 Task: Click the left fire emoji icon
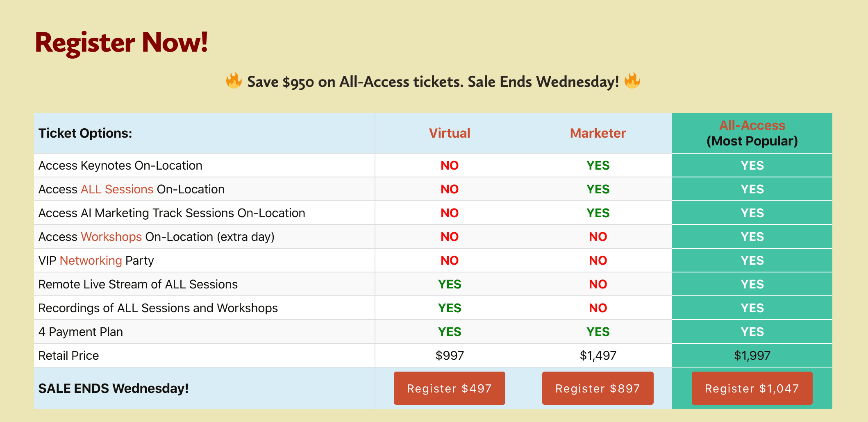(x=234, y=81)
